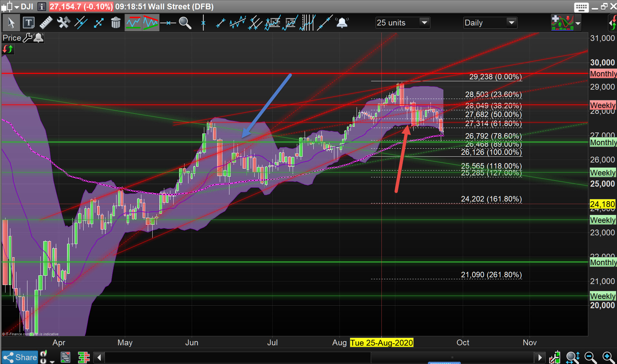Click the highlighted Tue 25-Aug-2020 date label
This screenshot has width=617, height=364.
[x=382, y=342]
